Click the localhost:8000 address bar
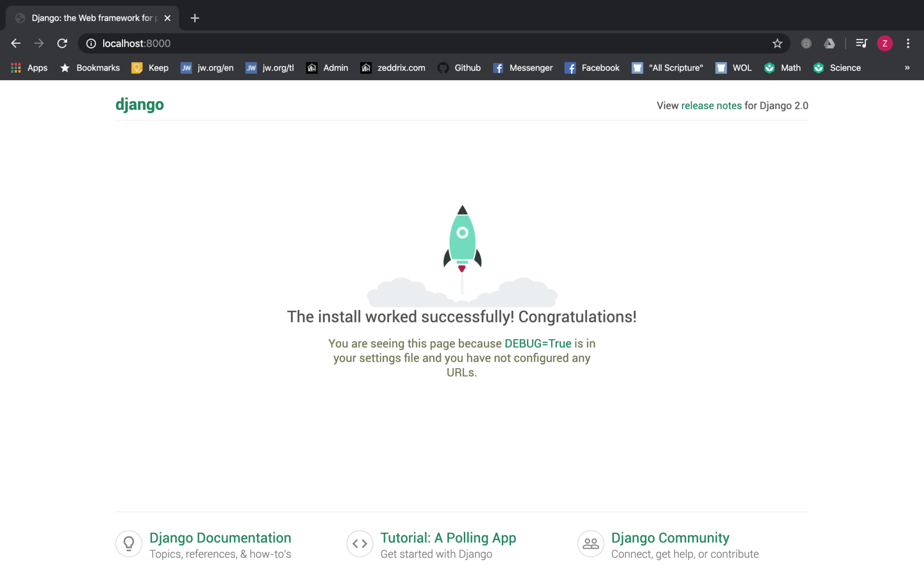924x578 pixels. tap(433, 43)
